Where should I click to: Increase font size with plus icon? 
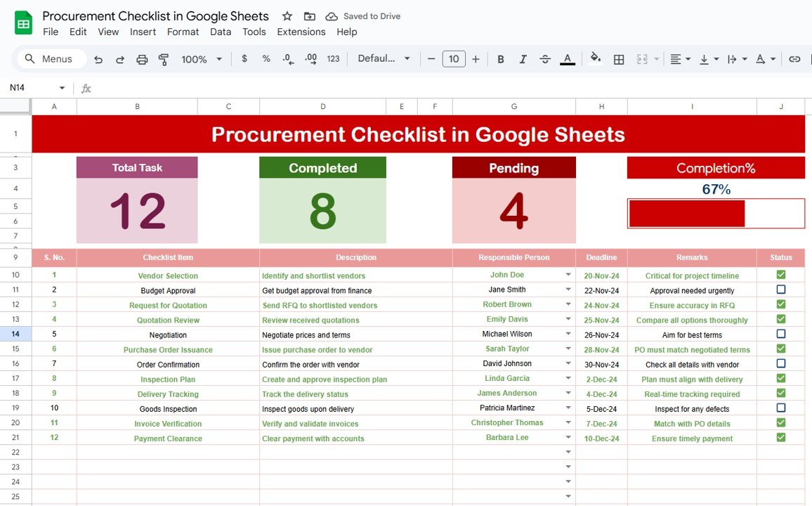[476, 59]
